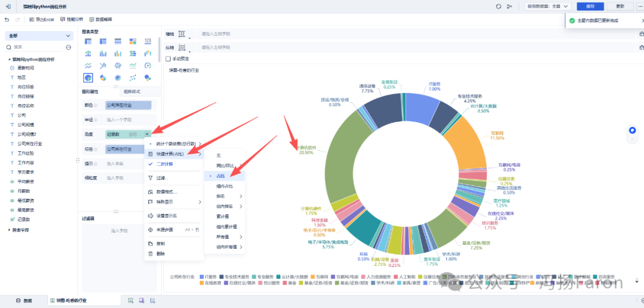Click the undo arrow icon
Image resolution: width=644 pixels, height=308 pixels.
click(7, 19)
